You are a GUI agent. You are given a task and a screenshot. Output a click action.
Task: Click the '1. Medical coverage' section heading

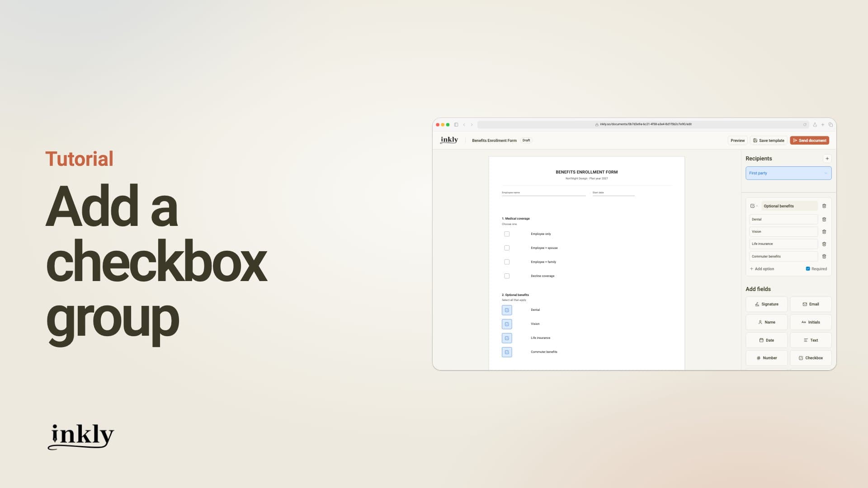click(x=515, y=219)
